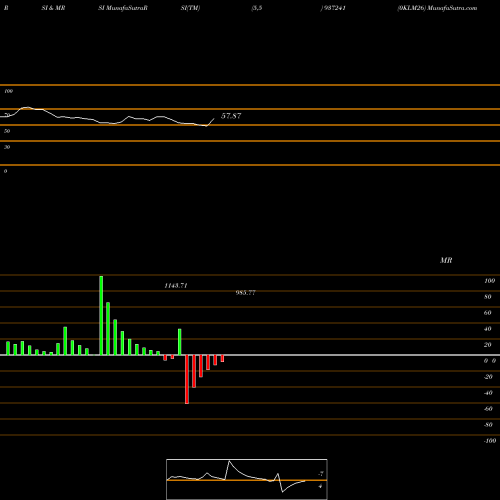Click the 937241 code in the header
This screenshot has width=500, height=500.
point(334,8)
